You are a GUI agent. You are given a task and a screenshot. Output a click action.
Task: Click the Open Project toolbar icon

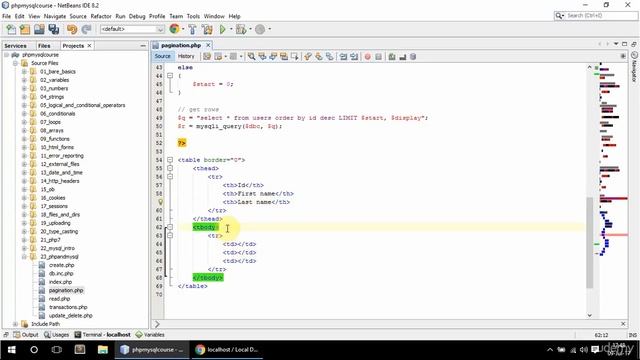39,29
